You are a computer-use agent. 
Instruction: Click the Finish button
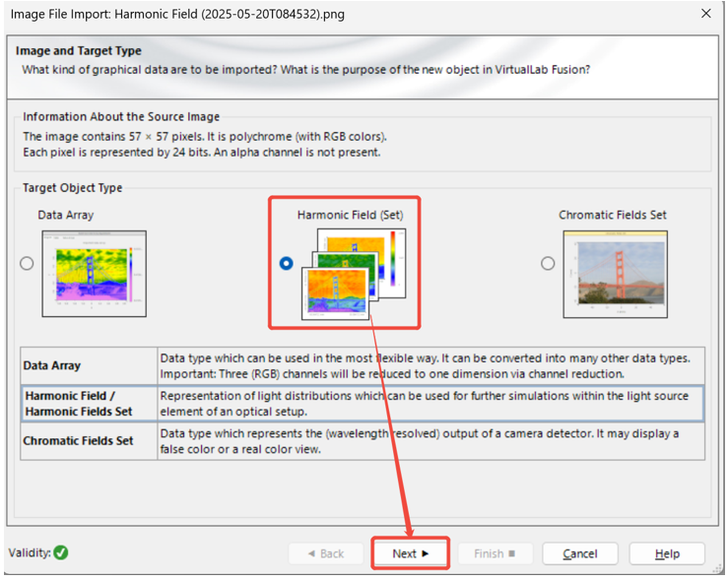(496, 553)
